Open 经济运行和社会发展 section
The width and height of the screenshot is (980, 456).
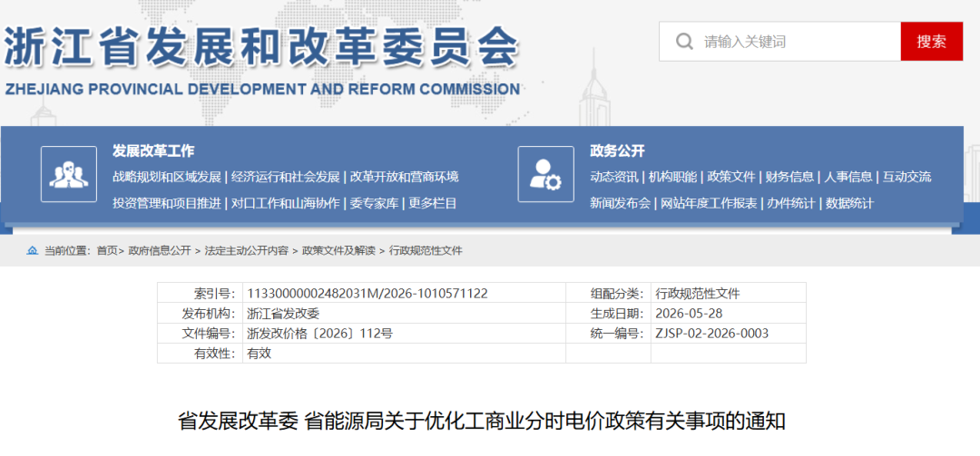click(285, 177)
